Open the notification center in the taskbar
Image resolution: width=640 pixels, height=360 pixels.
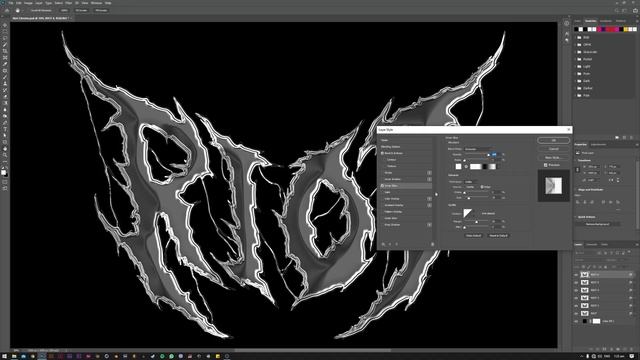pos(632,356)
